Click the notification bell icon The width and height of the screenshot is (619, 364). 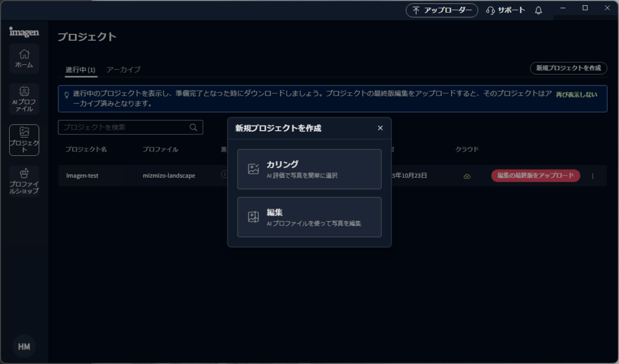click(x=538, y=10)
